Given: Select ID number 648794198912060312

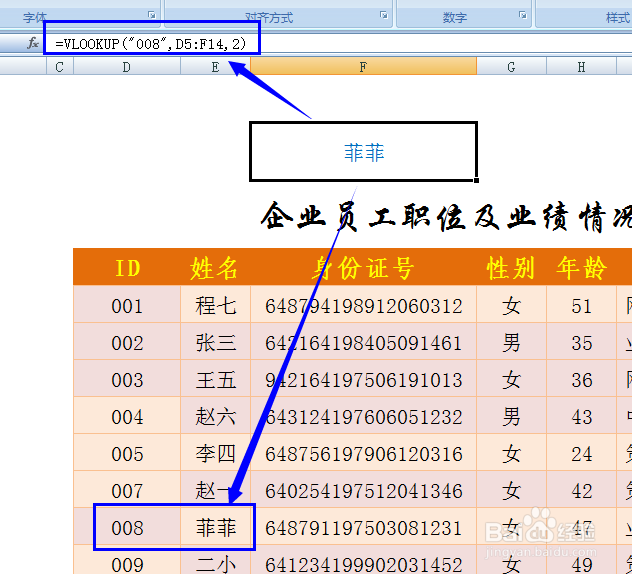Looking at the screenshot, I should click(x=363, y=305).
